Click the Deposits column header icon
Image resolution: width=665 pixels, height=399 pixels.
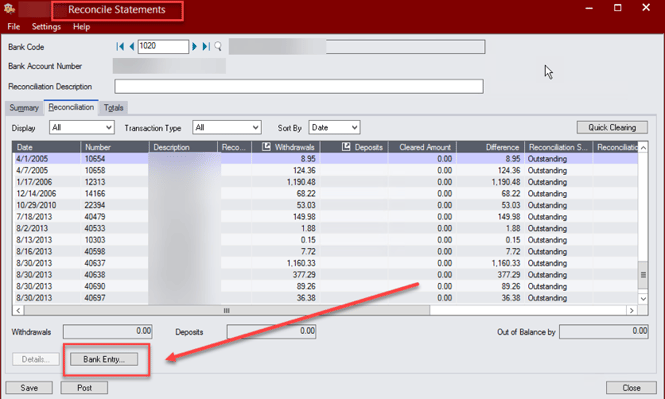tap(346, 147)
